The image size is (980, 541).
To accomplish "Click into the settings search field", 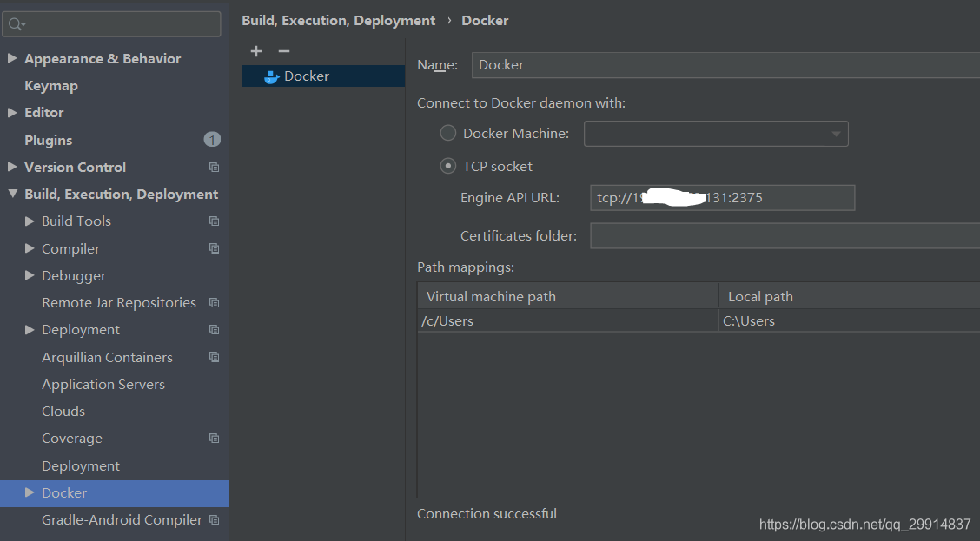I will [111, 24].
